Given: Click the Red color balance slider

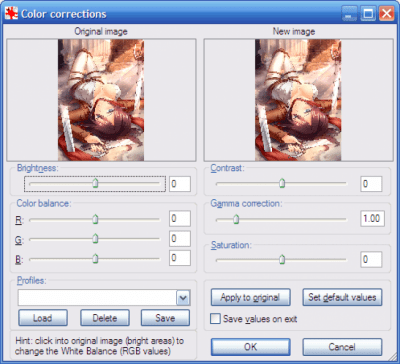Looking at the screenshot, I should 95,219.
